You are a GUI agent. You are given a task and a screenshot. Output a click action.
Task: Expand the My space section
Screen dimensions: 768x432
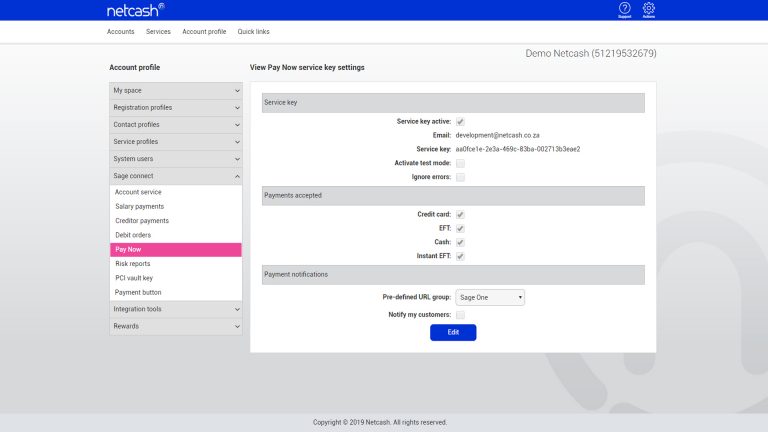[x=176, y=91]
